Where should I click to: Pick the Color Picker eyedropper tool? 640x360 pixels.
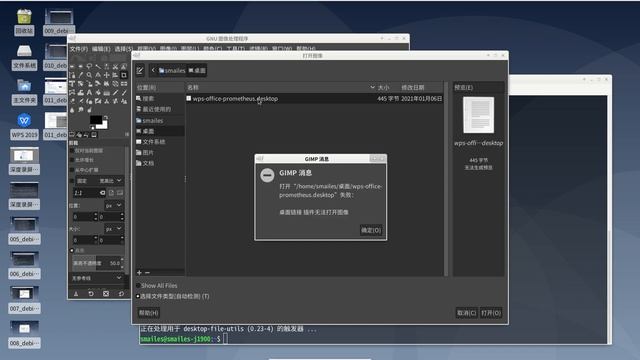(x=80, y=75)
